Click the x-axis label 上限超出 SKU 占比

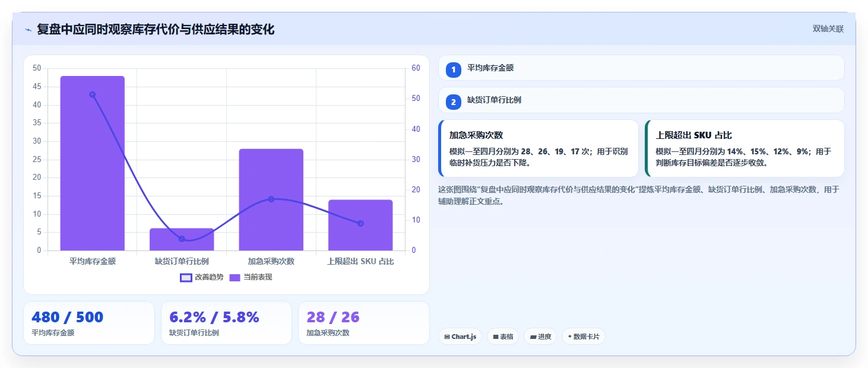pos(360,261)
